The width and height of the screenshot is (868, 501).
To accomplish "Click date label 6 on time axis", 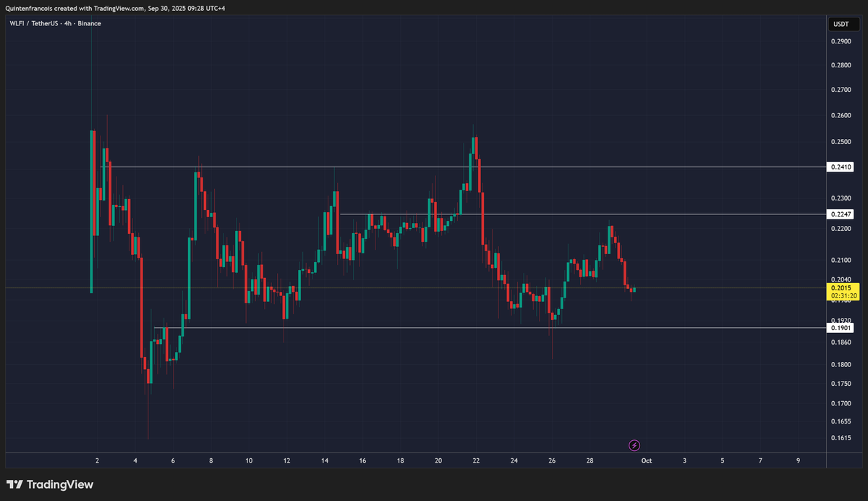I will pyautogui.click(x=173, y=460).
